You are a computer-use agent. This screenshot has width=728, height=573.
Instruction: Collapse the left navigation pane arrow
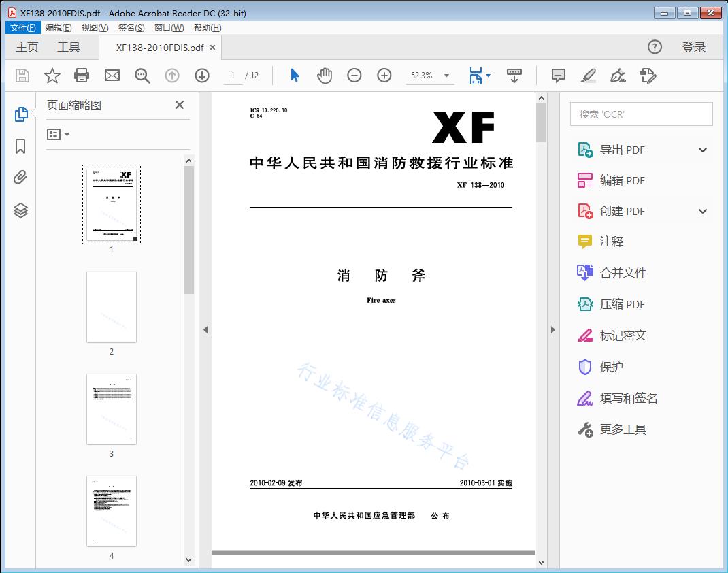[205, 330]
